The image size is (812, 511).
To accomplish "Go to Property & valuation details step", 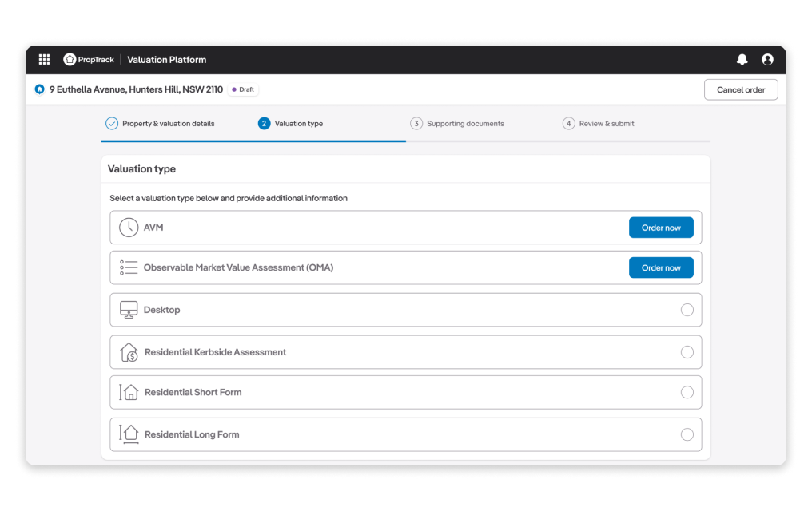I will [169, 124].
